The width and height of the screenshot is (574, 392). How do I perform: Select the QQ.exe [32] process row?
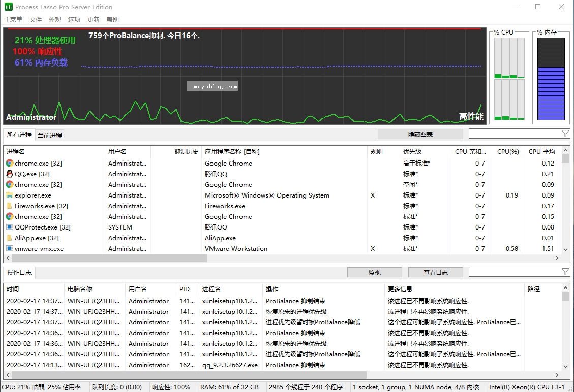[282, 174]
